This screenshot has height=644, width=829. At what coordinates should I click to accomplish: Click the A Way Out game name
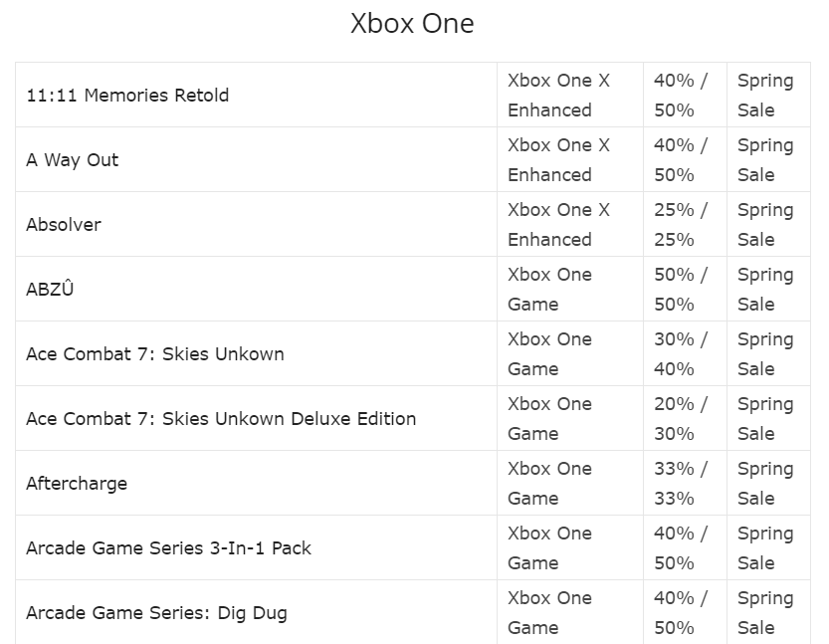(x=73, y=159)
